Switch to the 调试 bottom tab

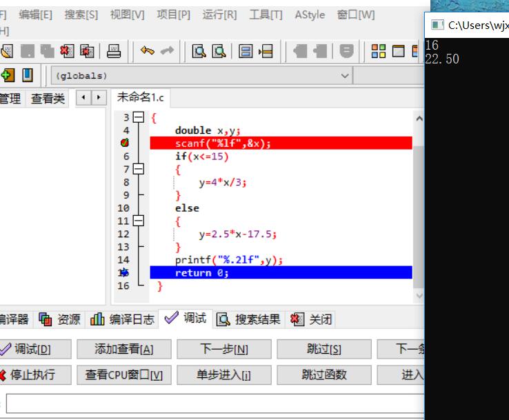click(x=186, y=319)
